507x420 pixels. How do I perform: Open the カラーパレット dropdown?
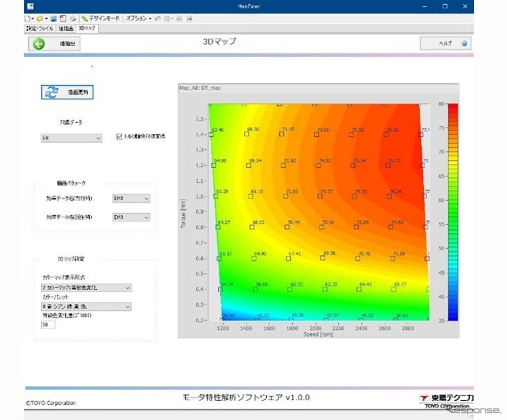tap(86, 306)
